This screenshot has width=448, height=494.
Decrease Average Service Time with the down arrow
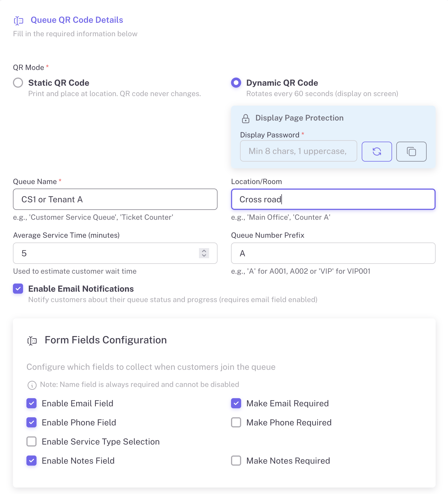click(x=204, y=256)
